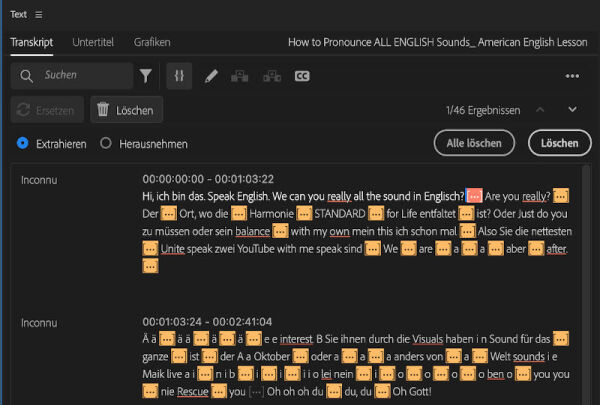The image size is (600, 405).
Task: Click timestamp 00:01:03:24 - 00:02:41:04
Action: pos(207,322)
